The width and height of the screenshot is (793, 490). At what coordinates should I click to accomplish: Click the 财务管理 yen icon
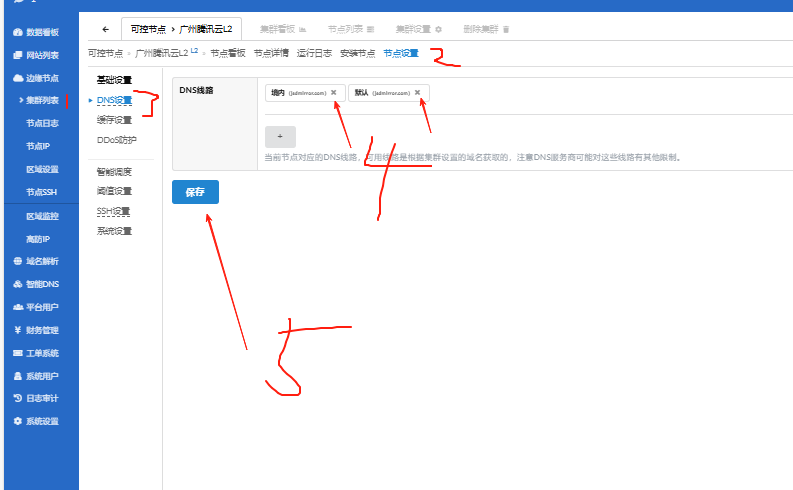coord(18,330)
